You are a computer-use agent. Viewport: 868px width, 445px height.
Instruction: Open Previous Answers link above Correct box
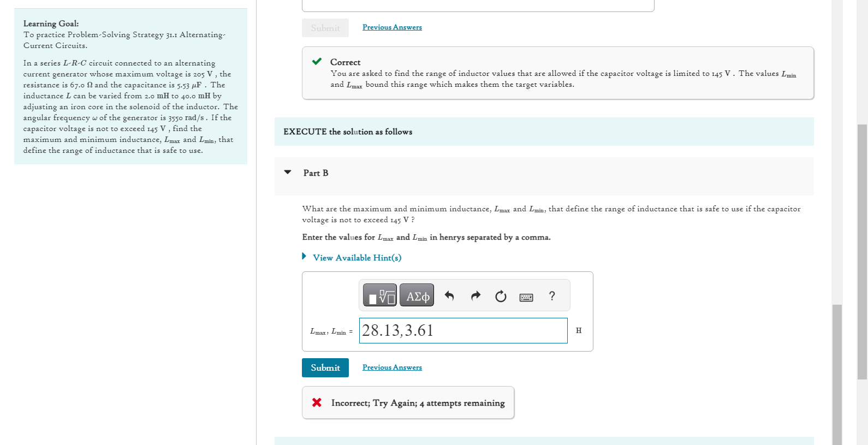pos(392,27)
